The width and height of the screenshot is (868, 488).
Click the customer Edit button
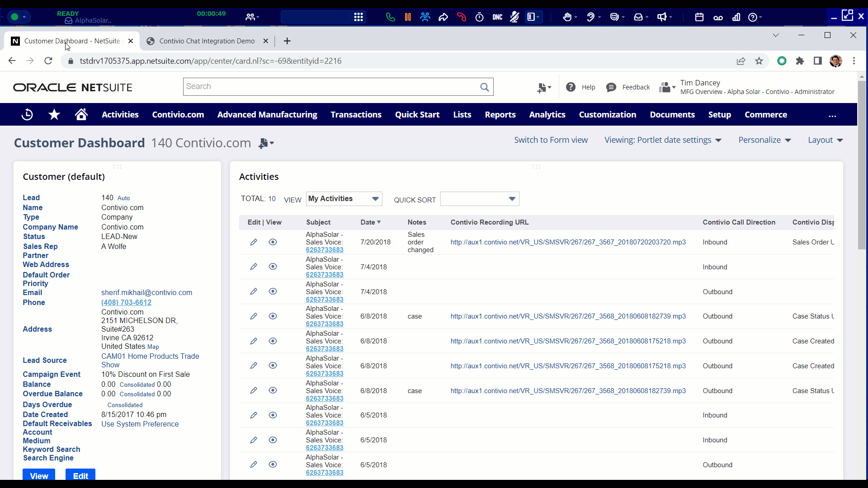(x=80, y=475)
